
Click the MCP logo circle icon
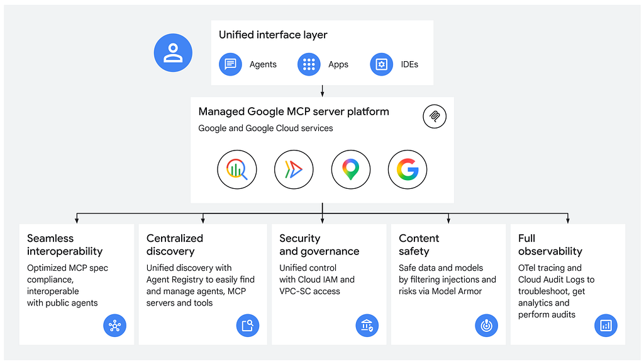(x=435, y=117)
